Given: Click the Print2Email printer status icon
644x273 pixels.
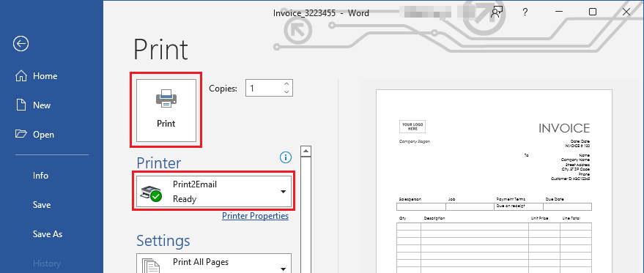Looking at the screenshot, I should pyautogui.click(x=151, y=193).
